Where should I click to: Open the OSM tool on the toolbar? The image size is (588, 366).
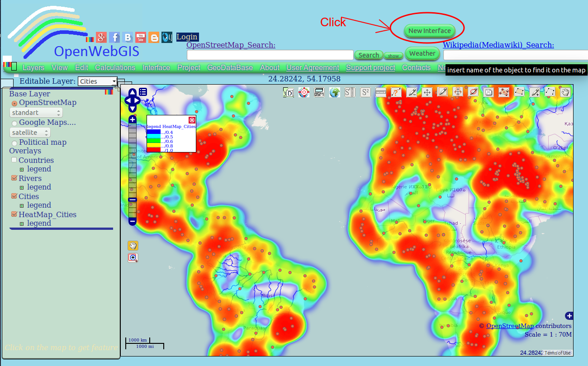point(319,92)
